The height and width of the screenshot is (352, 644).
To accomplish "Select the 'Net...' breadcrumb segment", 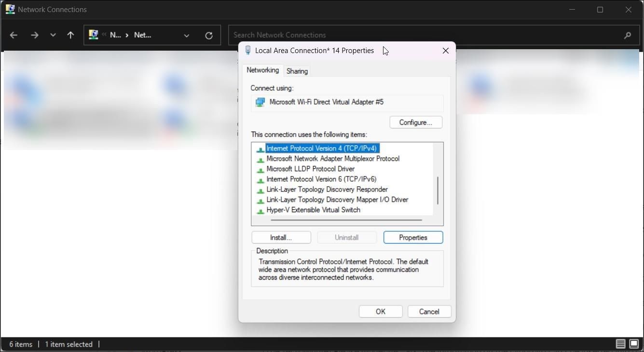I will pyautogui.click(x=142, y=35).
